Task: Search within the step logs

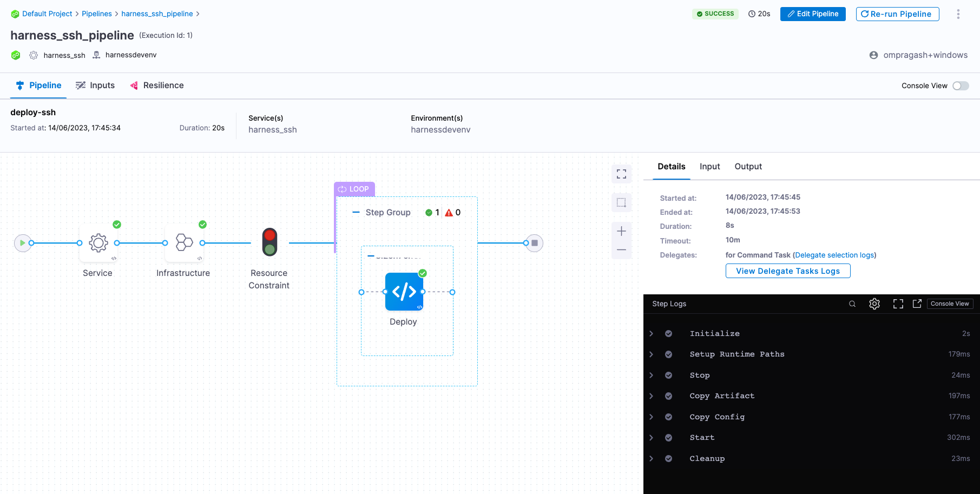Action: coord(852,304)
